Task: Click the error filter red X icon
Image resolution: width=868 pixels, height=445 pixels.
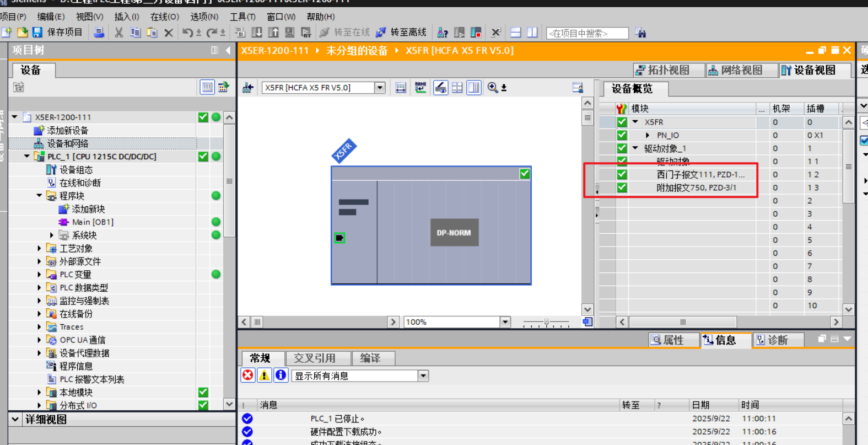Action: pyautogui.click(x=248, y=376)
